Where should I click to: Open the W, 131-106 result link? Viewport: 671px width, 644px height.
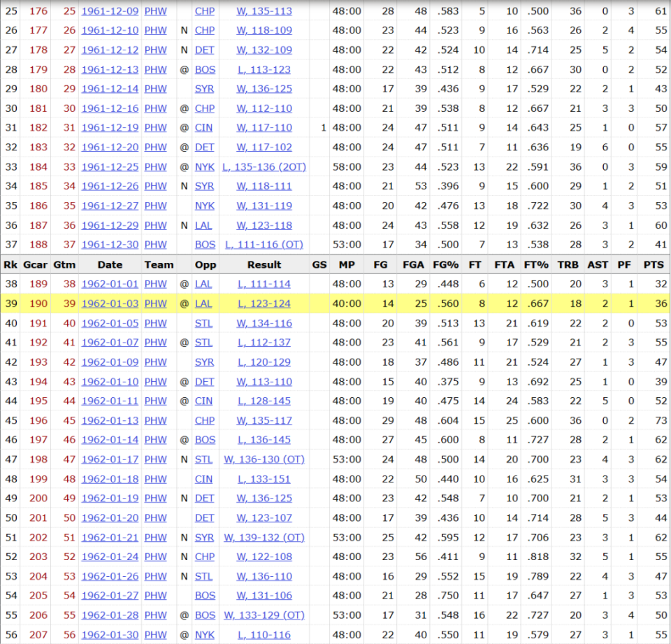pyautogui.click(x=264, y=596)
